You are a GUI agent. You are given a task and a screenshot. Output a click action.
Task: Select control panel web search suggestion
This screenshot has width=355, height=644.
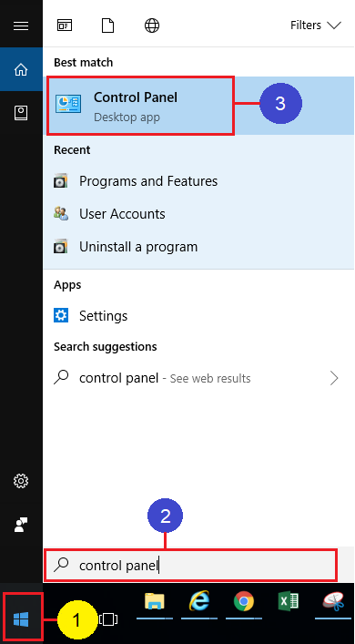pos(198,378)
